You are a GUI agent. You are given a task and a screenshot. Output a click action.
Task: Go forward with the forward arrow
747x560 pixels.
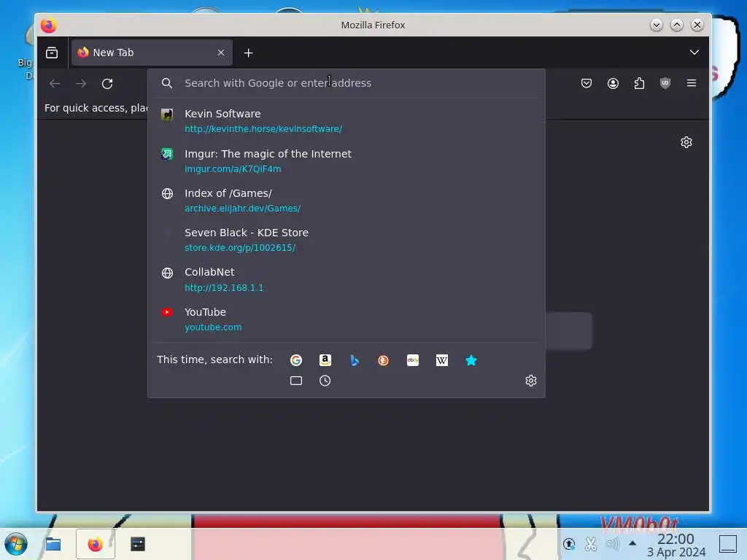coord(81,84)
